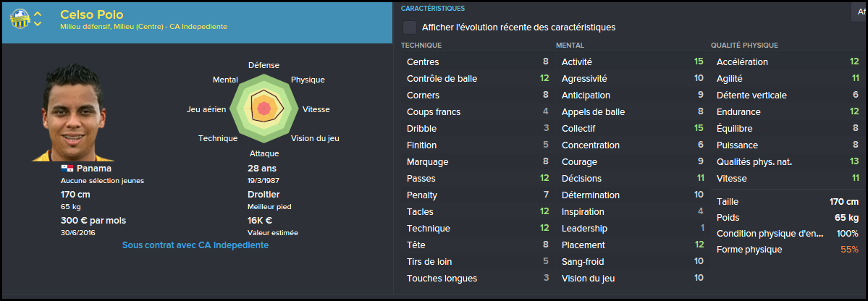868x301 pixels.
Task: Select the Contrôle de balle attribute row
Action: tap(477, 79)
